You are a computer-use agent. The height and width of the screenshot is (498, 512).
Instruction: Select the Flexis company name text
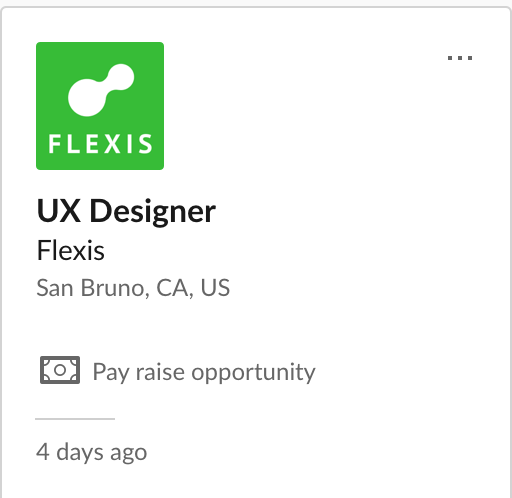(x=71, y=250)
